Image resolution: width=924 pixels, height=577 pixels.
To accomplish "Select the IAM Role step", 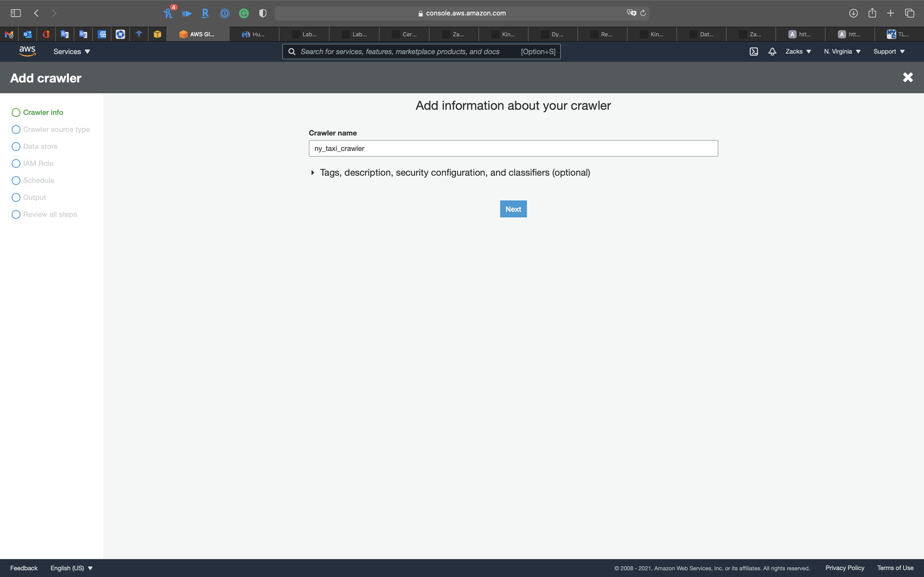I will [38, 163].
